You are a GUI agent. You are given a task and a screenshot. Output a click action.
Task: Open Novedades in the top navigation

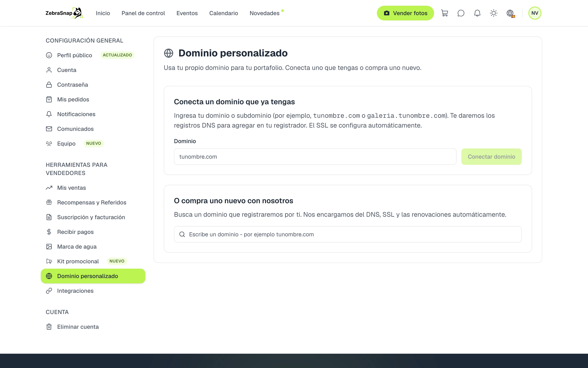pos(265,13)
